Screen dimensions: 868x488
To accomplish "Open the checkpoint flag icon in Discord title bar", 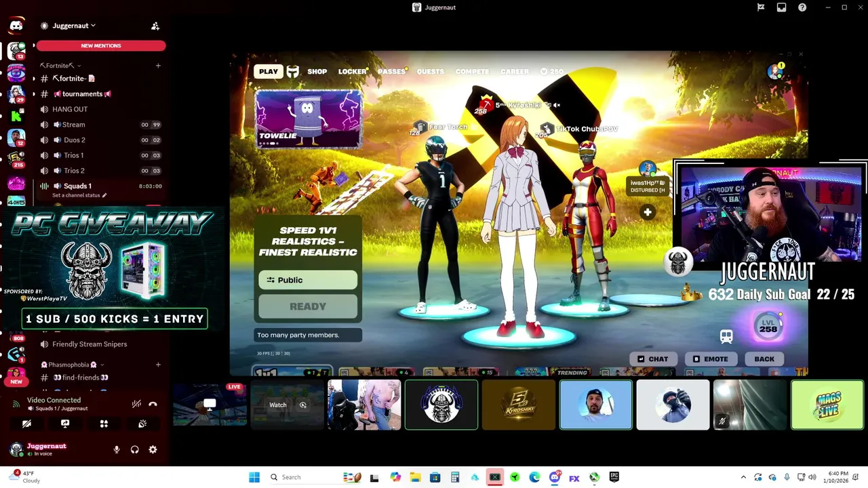I will [761, 7].
